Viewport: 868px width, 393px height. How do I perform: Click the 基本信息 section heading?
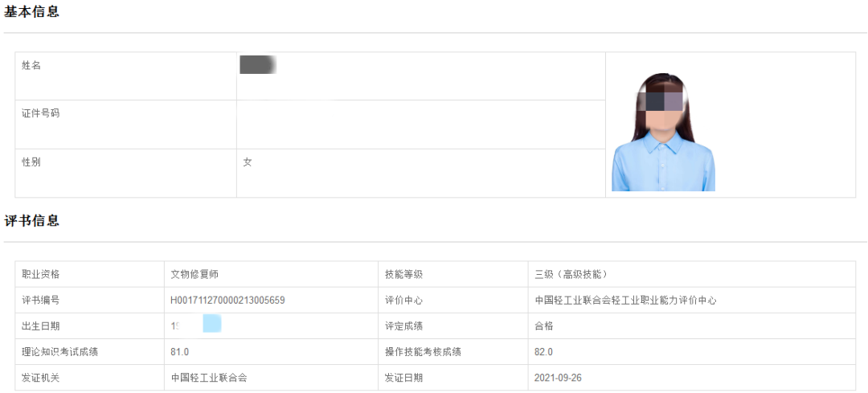coord(32,12)
